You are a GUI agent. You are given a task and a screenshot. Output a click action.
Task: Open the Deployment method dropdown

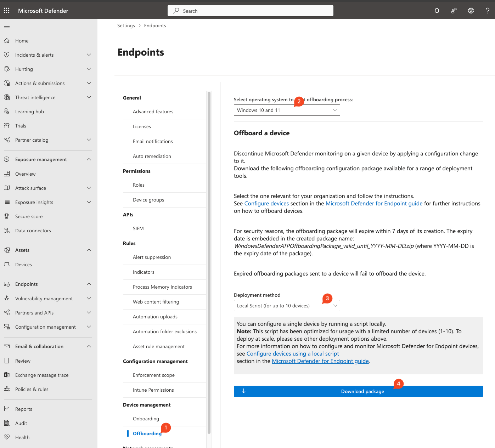pyautogui.click(x=286, y=305)
